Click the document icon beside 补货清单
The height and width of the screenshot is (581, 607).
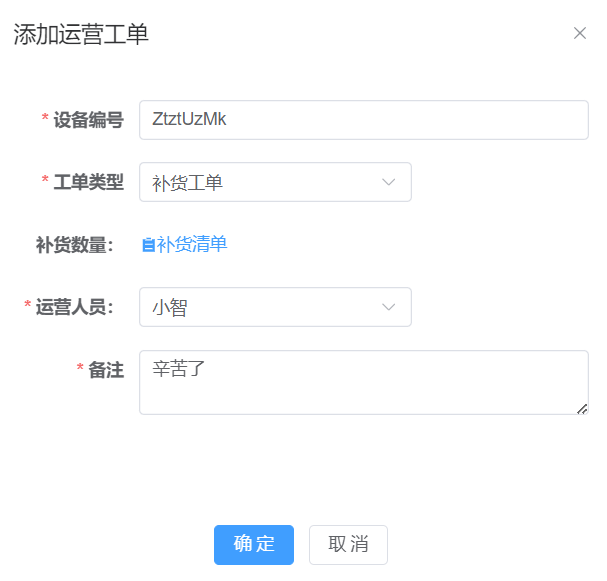148,245
